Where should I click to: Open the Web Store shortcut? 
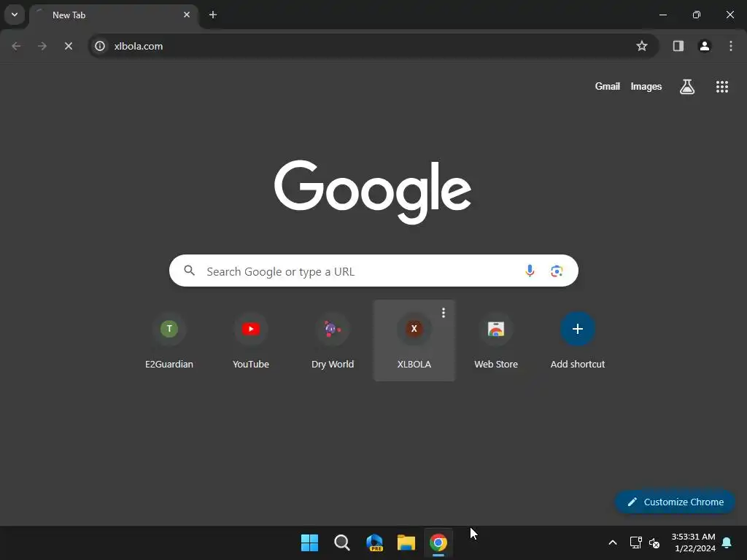496,341
